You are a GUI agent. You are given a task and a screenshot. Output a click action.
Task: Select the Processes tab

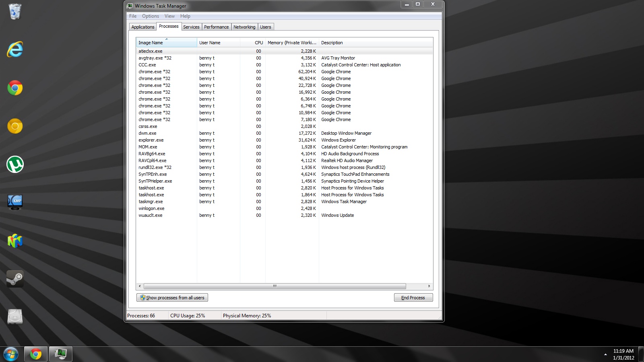169,26
